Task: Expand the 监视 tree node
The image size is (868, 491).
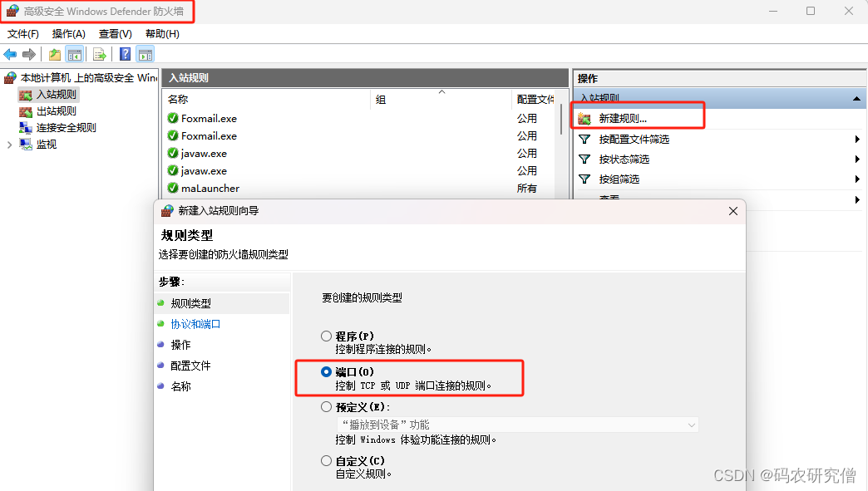Action: pos(10,145)
